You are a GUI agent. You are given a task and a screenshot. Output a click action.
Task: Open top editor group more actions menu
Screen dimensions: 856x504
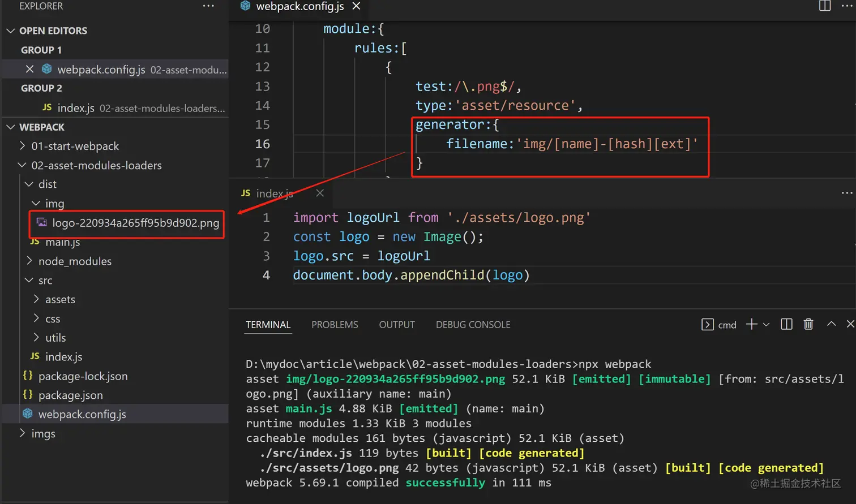tap(847, 6)
